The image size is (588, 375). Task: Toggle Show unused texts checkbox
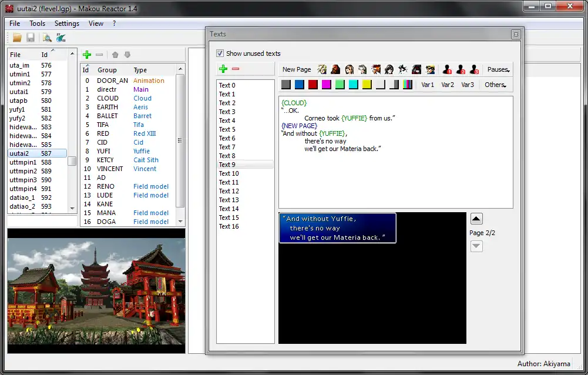coord(220,53)
